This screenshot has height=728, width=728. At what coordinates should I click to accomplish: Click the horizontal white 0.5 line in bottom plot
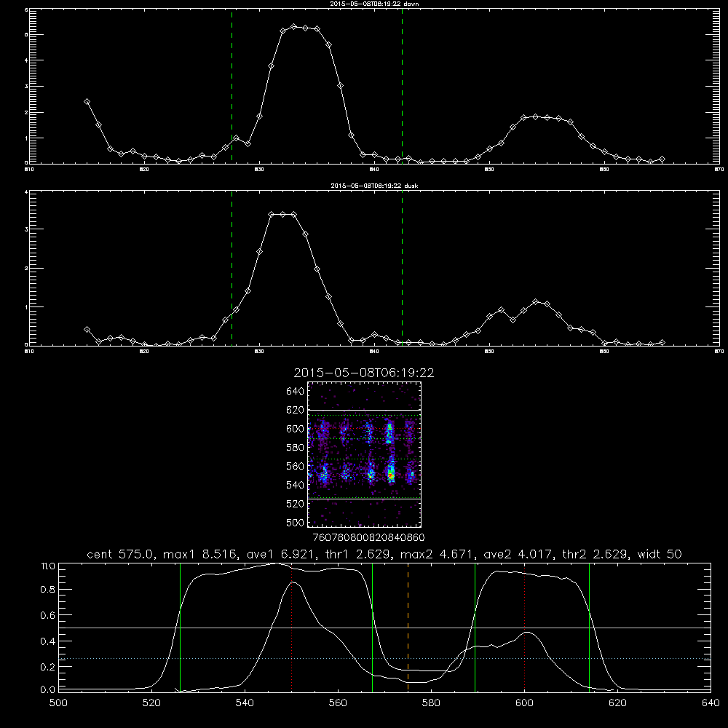click(385, 628)
